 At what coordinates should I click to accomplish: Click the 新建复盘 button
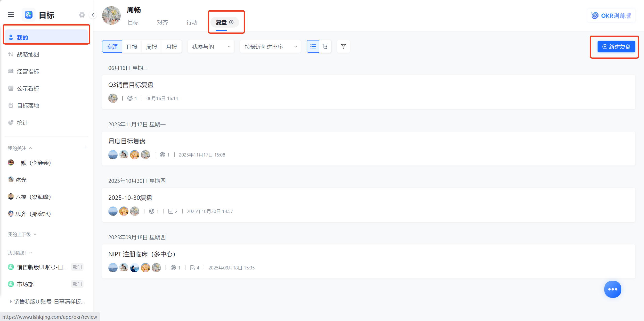click(616, 47)
